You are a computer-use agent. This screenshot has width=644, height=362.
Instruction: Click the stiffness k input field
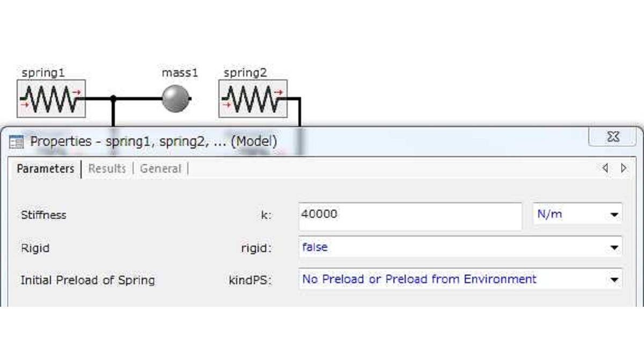pyautogui.click(x=410, y=215)
